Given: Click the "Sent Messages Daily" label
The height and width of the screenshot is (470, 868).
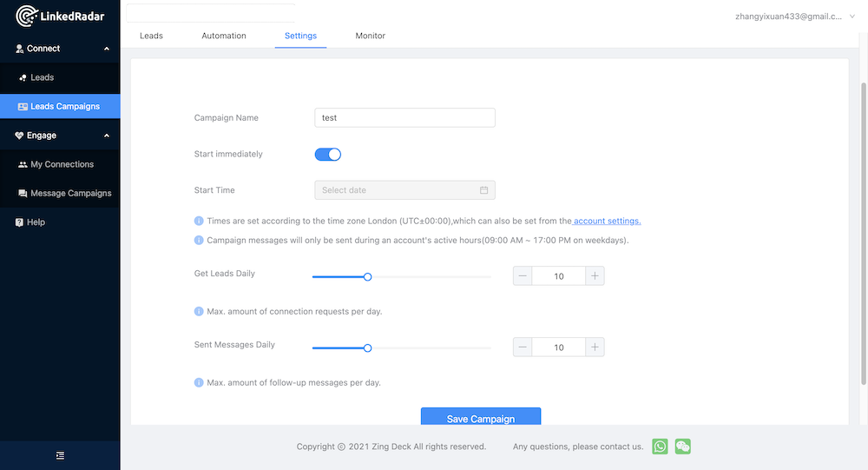Looking at the screenshot, I should (x=234, y=345).
